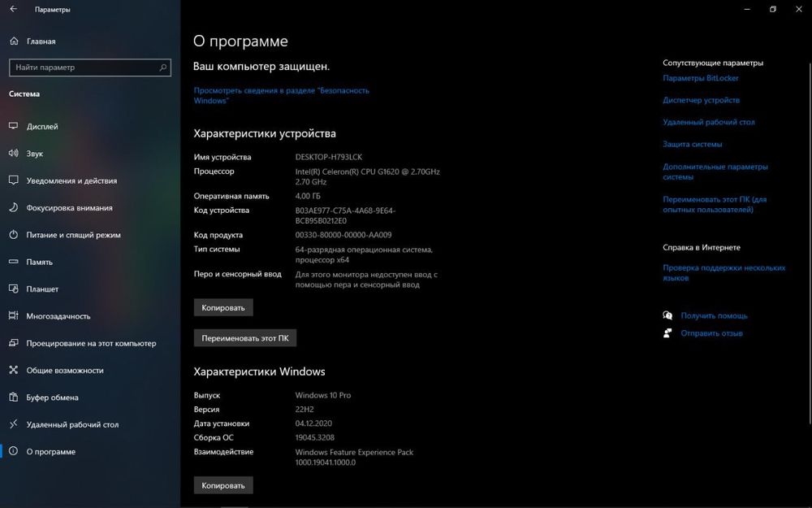The image size is (812, 508).
Task: Click the Звук speaker icon
Action: click(x=14, y=154)
